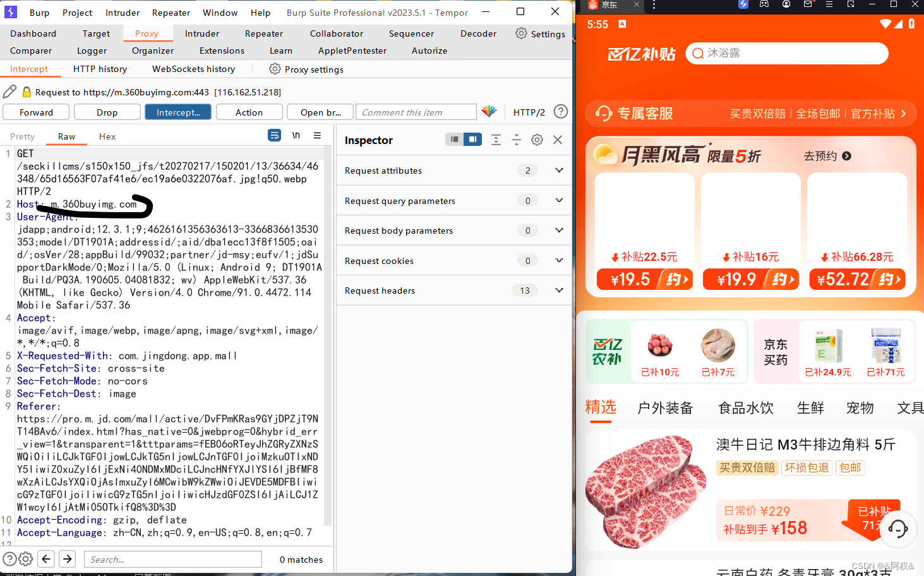Click the Burp Suite lightning logo icon
This screenshot has width=924, height=576.
pyautogui.click(x=11, y=12)
